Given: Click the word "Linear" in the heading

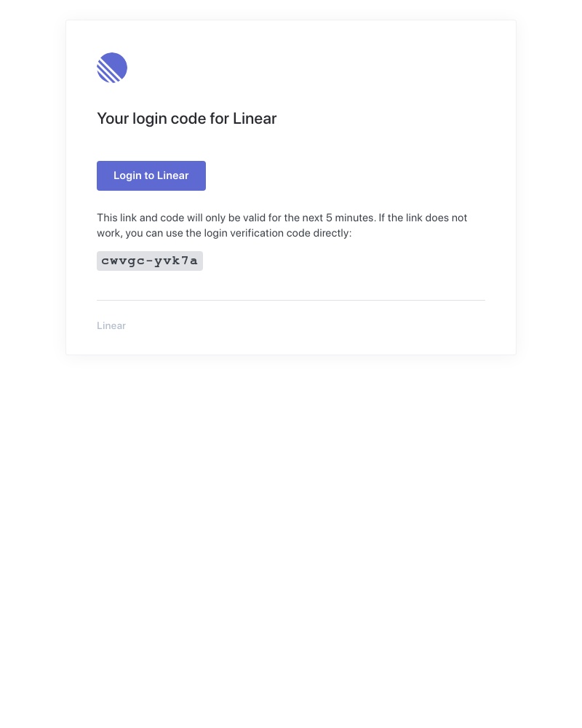Looking at the screenshot, I should (x=255, y=119).
